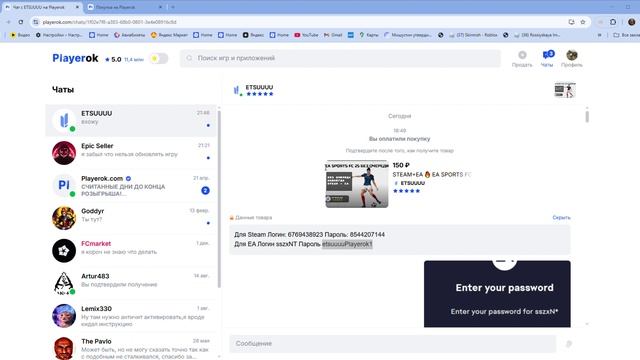This screenshot has height=360, width=640.
Task: Click the highlighted EA password text
Action: click(x=347, y=244)
